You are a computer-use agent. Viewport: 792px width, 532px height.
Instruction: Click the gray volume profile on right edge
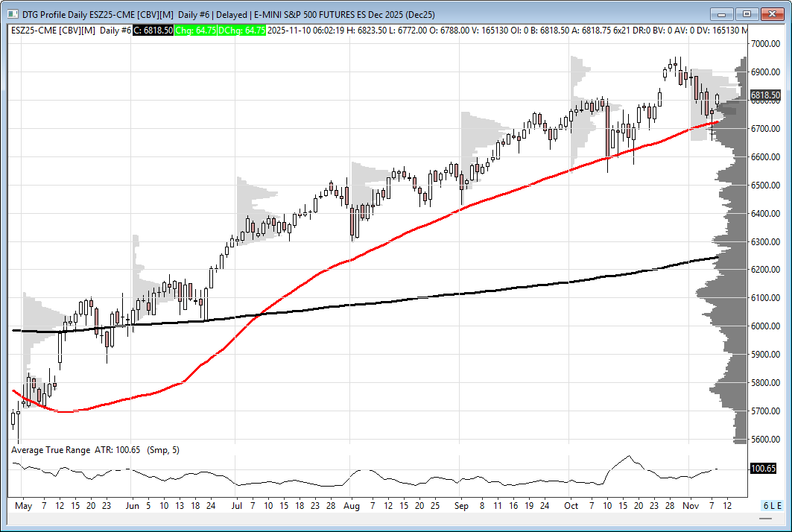[x=734, y=298]
